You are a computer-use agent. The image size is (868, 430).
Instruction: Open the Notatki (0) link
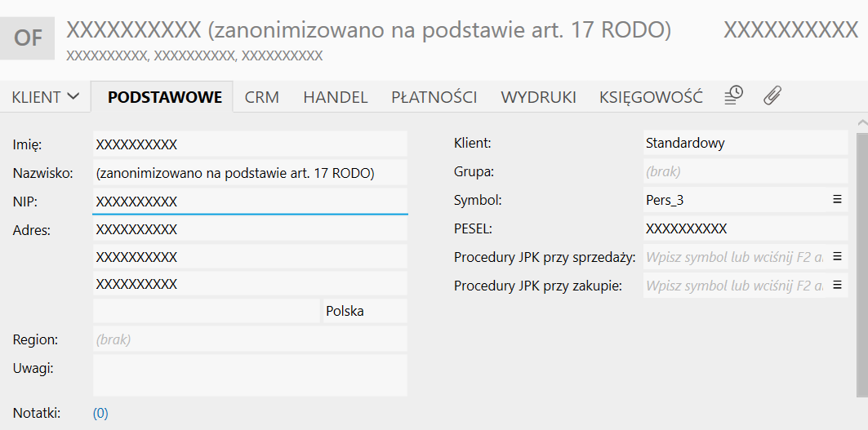100,413
